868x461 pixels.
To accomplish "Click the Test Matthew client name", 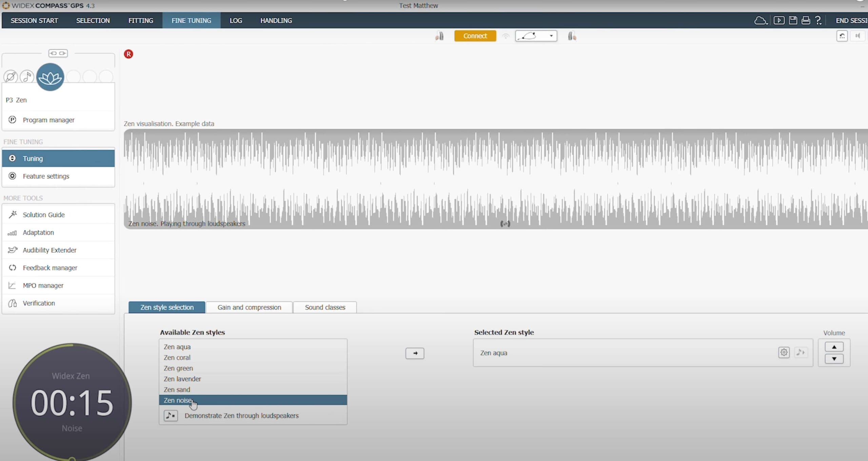I will 418,5.
